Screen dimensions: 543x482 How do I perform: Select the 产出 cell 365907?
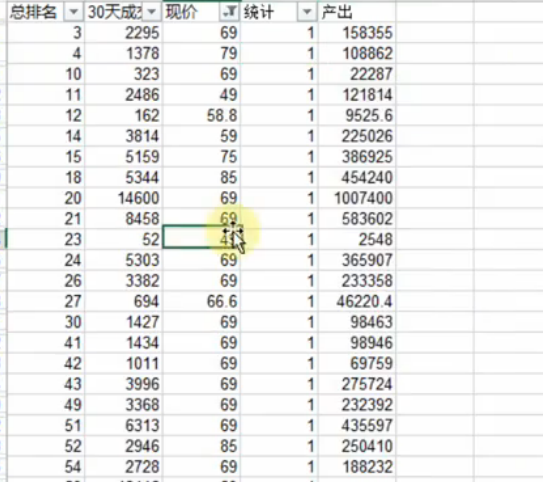pos(357,260)
